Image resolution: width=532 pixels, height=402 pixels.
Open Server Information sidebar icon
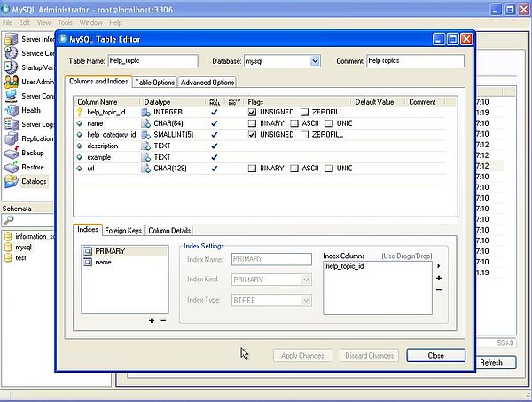(x=11, y=39)
